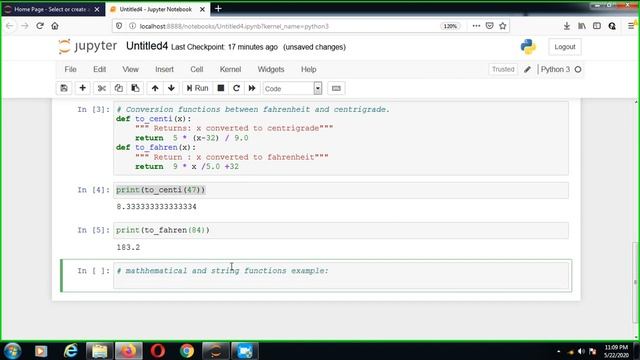
Task: Open page actions three-dots menu
Action: (x=476, y=26)
